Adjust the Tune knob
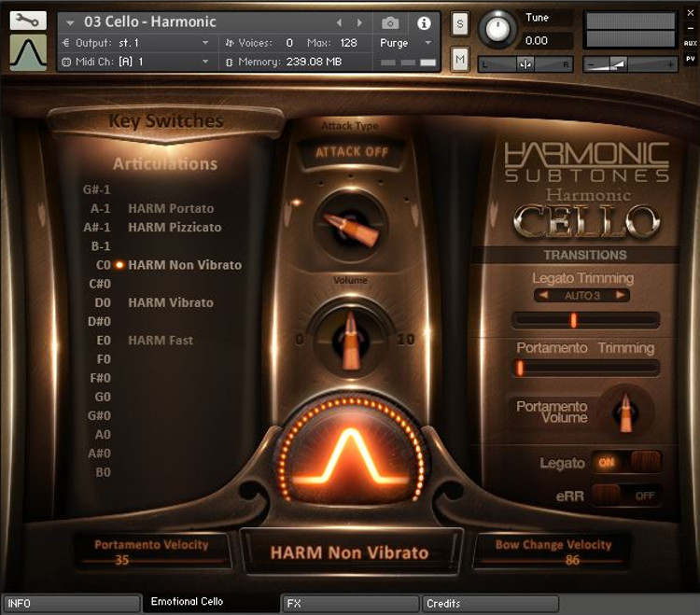The image size is (700, 615). [x=497, y=29]
